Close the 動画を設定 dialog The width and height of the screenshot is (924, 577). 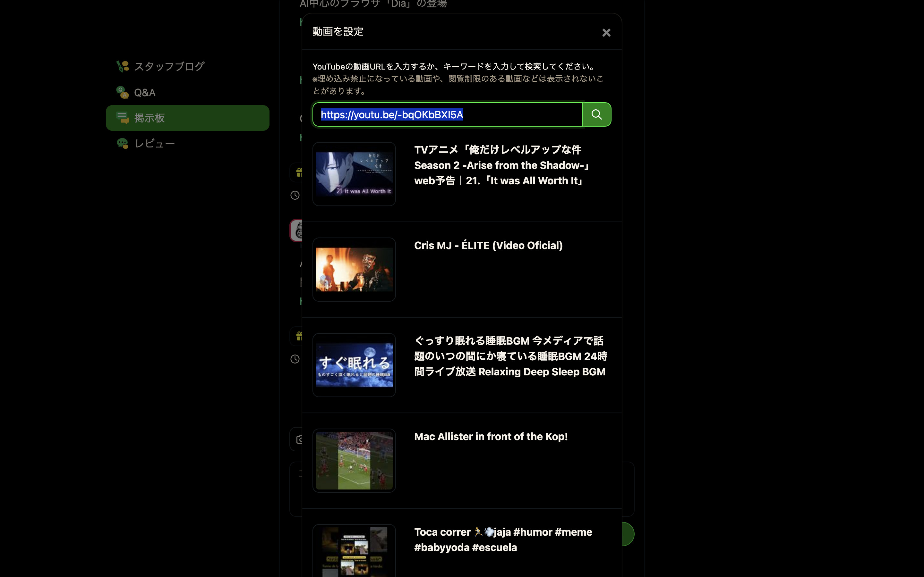tap(606, 33)
